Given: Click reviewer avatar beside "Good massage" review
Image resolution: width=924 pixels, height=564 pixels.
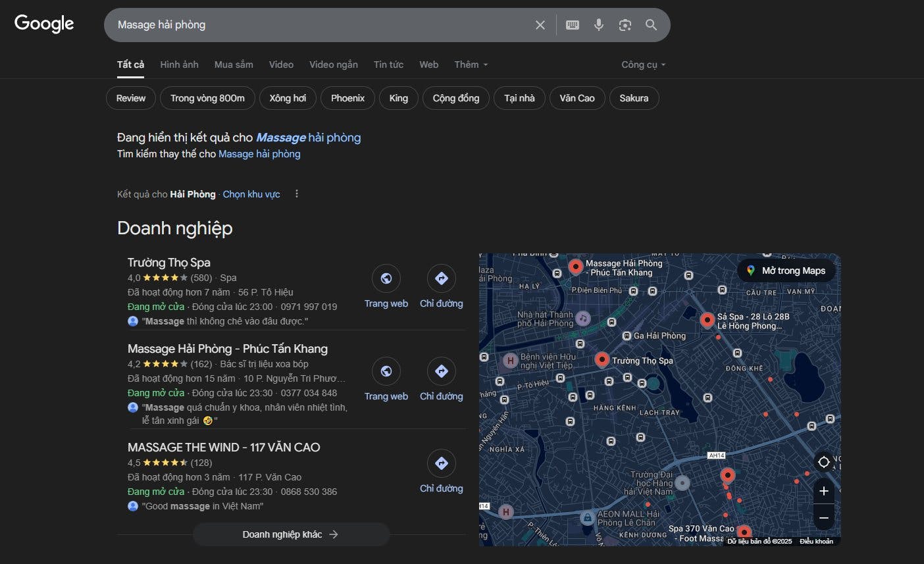Looking at the screenshot, I should point(133,506).
